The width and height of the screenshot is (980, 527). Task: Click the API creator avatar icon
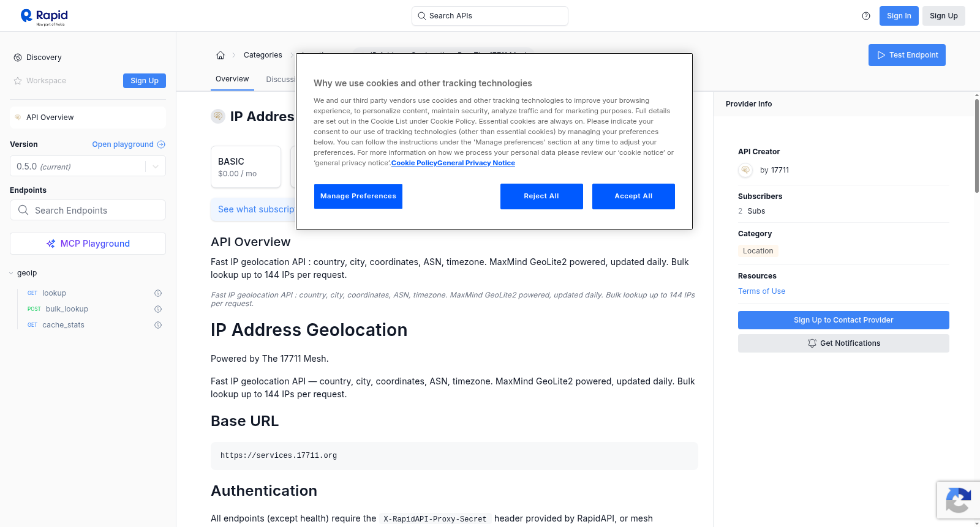point(745,170)
